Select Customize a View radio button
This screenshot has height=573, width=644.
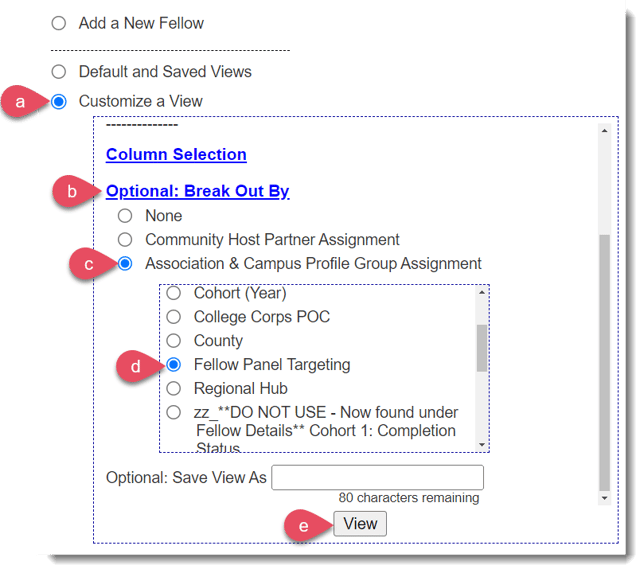pos(59,101)
